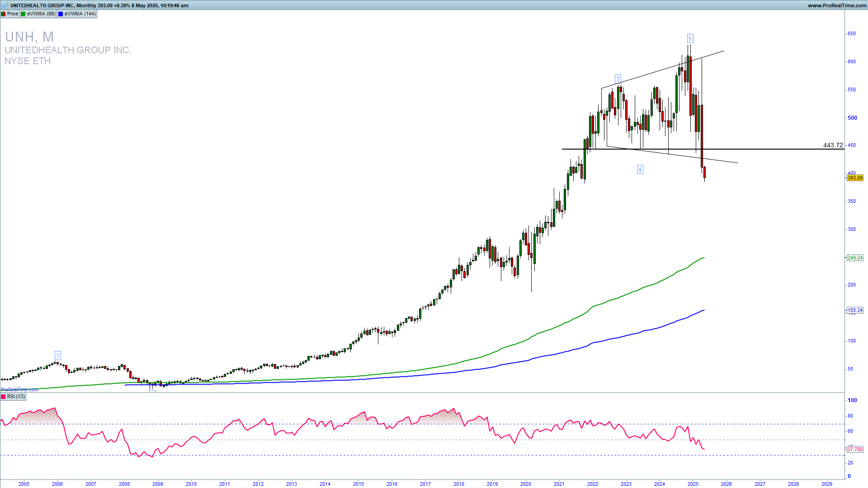Select Elliott wave label 3 on chart
The image size is (868, 488).
point(618,79)
